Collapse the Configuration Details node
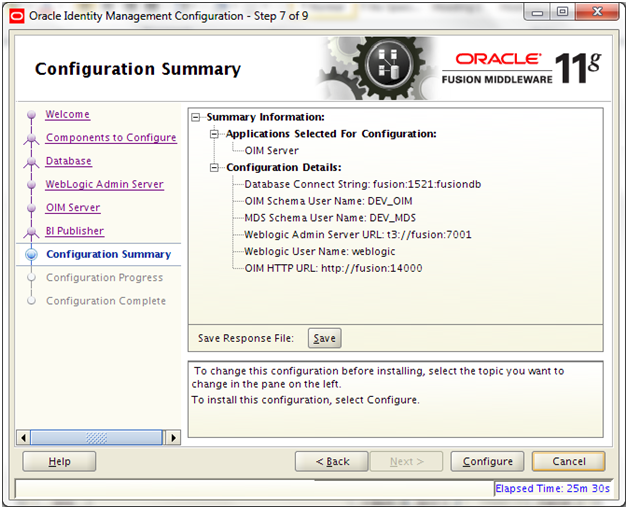 pyautogui.click(x=215, y=168)
